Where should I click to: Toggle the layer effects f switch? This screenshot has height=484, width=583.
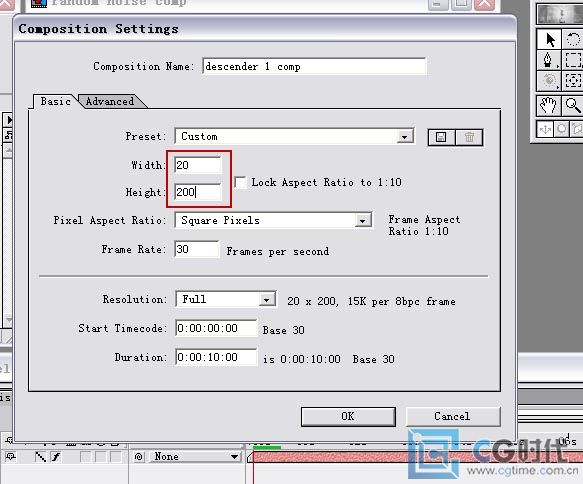click(56, 456)
